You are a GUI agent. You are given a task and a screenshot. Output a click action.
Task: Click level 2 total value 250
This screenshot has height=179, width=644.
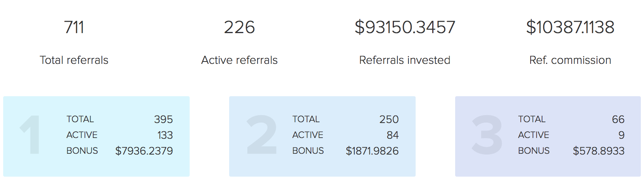tap(389, 119)
